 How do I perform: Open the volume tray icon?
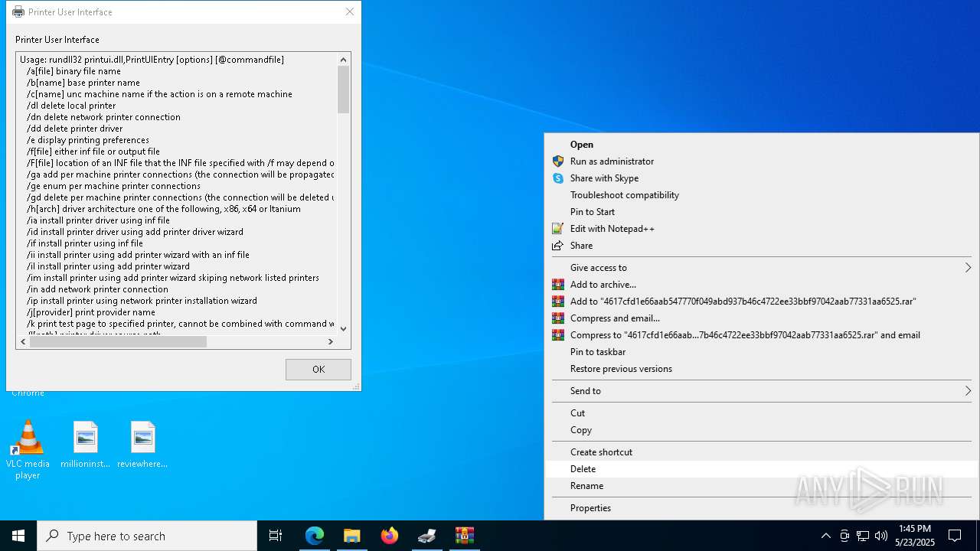[881, 536]
